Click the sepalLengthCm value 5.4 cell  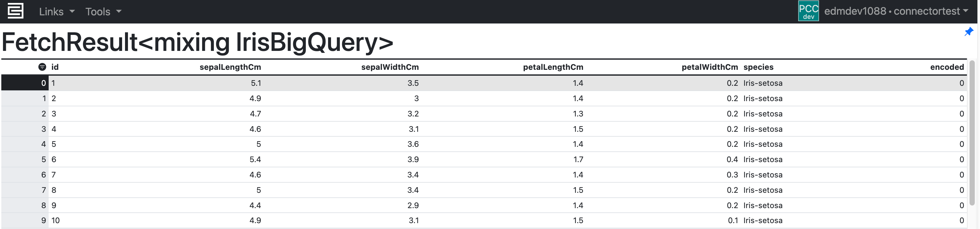coord(255,160)
